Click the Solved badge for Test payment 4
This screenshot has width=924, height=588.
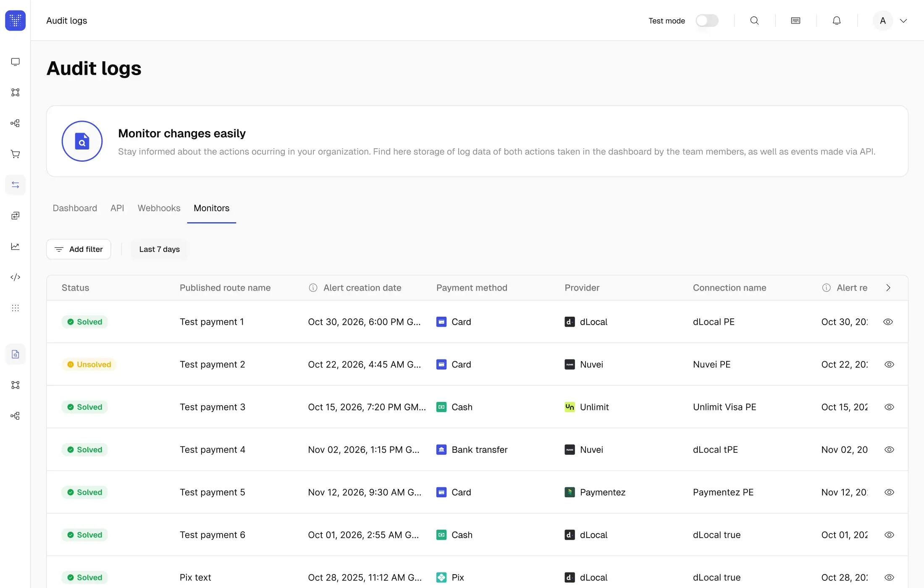84,449
